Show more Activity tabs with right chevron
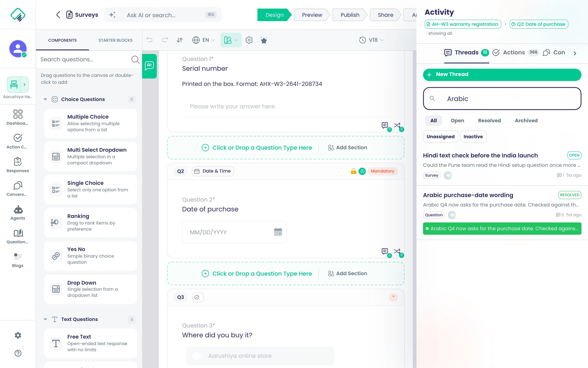The image size is (588, 368). click(x=575, y=53)
